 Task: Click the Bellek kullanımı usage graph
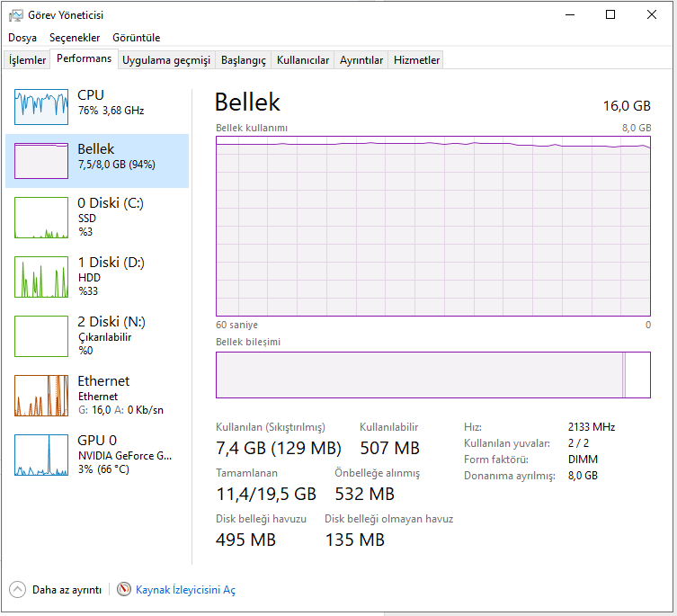(432, 226)
